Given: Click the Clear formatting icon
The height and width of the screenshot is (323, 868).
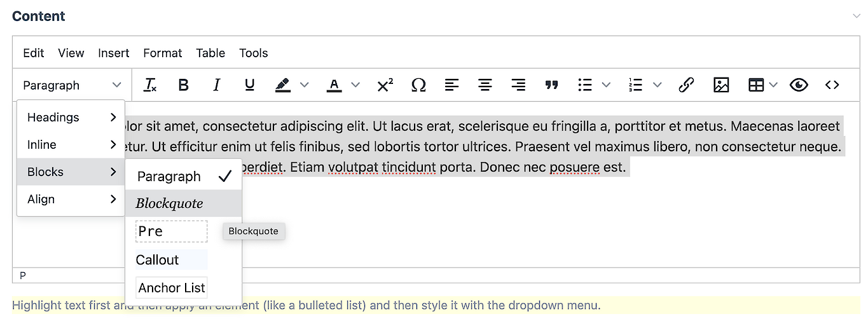Looking at the screenshot, I should point(150,85).
